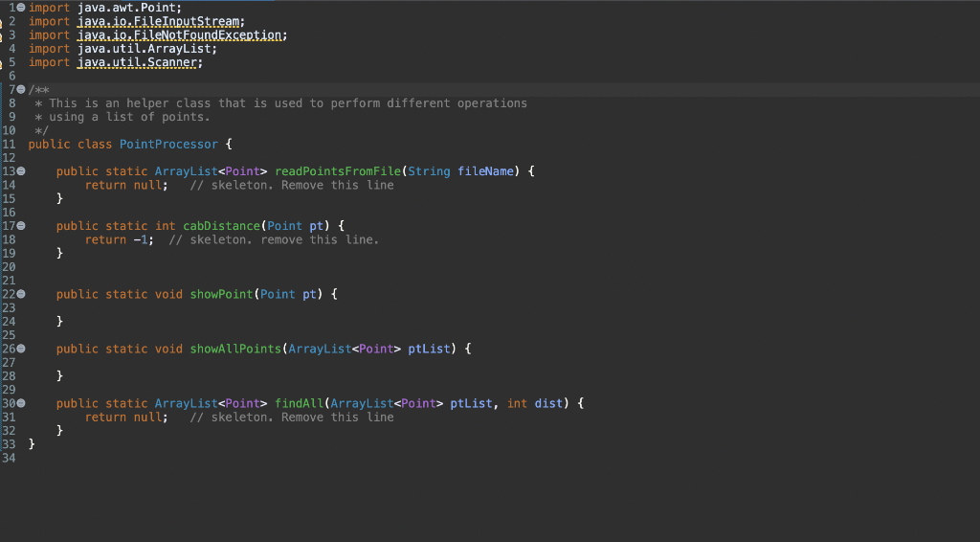Click 'return null;' on line 14
Viewport: 980px width, 542px height.
(126, 185)
